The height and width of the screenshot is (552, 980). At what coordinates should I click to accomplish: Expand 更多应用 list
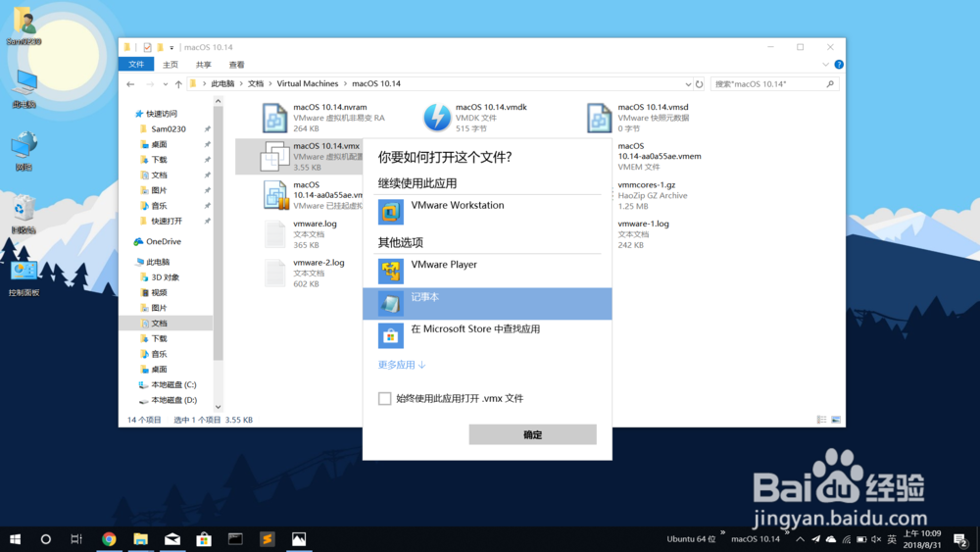401,365
